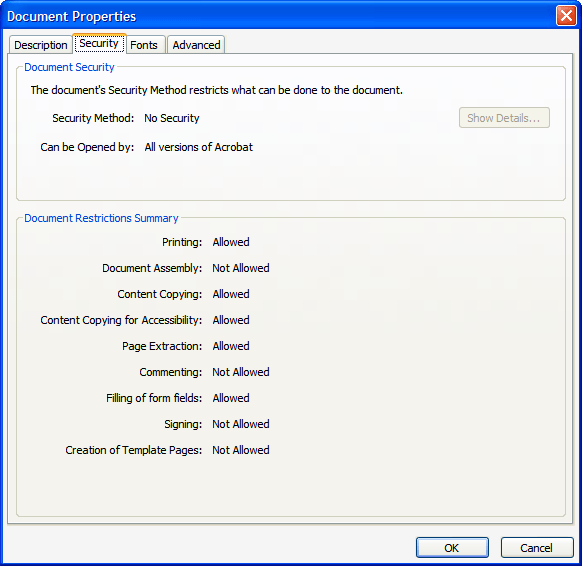
Task: Click the 'Document Security' group heading
Action: [x=69, y=67]
